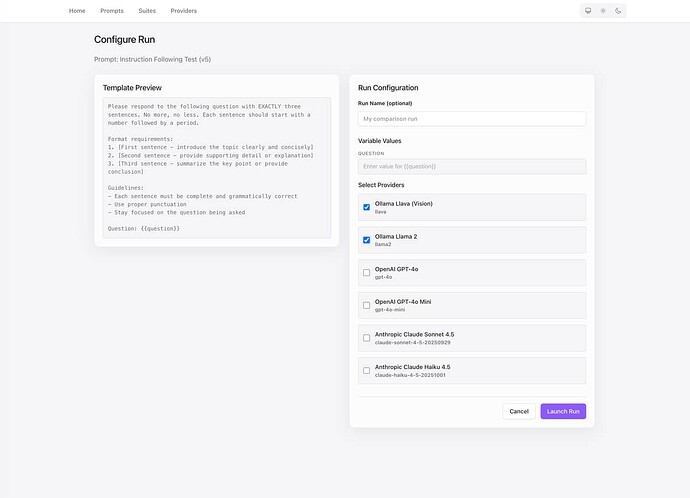Click the Run Configuration panel heading
The height and width of the screenshot is (498, 690).
(388, 88)
